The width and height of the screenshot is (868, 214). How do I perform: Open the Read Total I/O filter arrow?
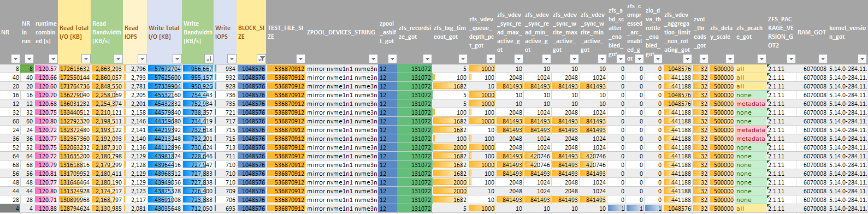(86, 58)
